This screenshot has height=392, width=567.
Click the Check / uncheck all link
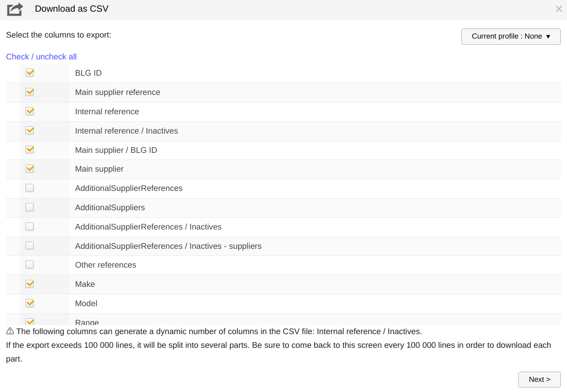(x=41, y=57)
